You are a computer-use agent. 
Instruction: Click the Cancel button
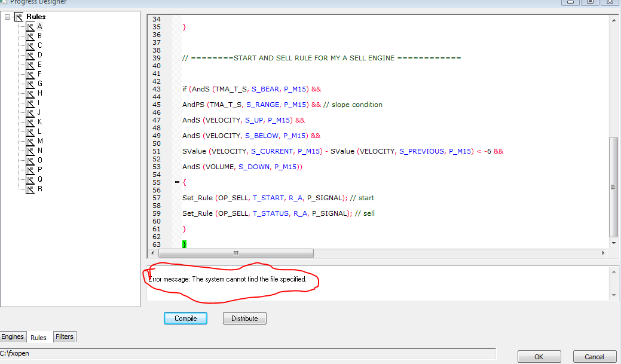(x=595, y=357)
